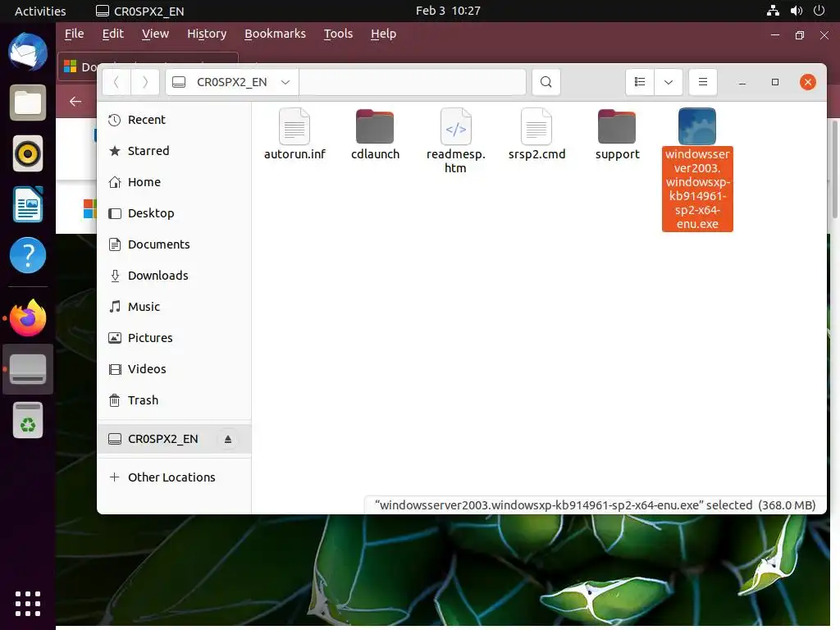840x630 pixels.
Task: Open the clock and calendar panel
Action: coord(448,11)
